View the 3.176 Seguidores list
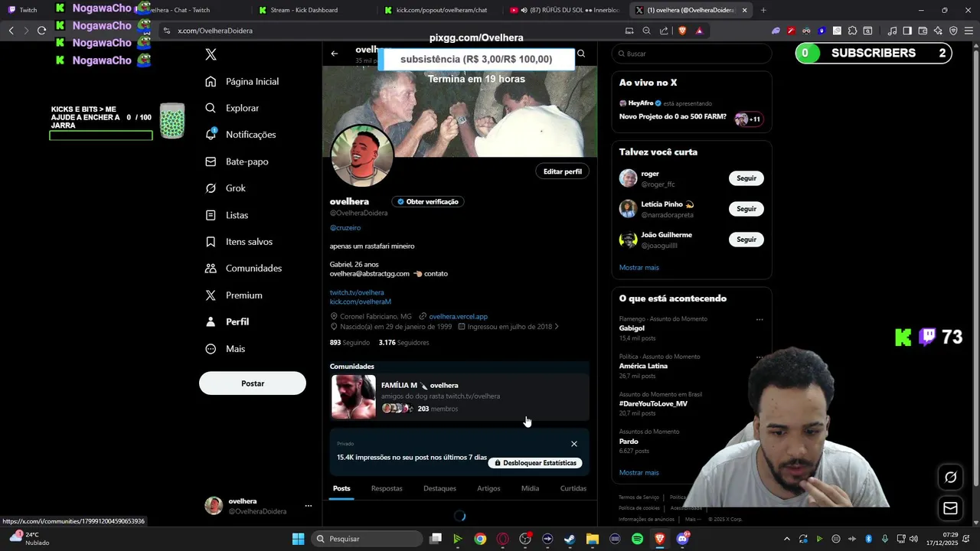Screen dimensions: 980x551 [403, 343]
